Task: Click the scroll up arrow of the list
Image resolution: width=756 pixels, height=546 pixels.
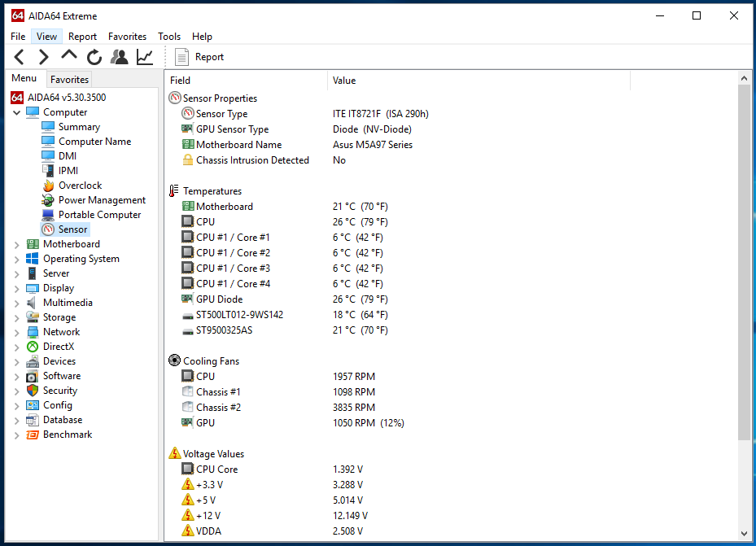Action: (x=744, y=78)
